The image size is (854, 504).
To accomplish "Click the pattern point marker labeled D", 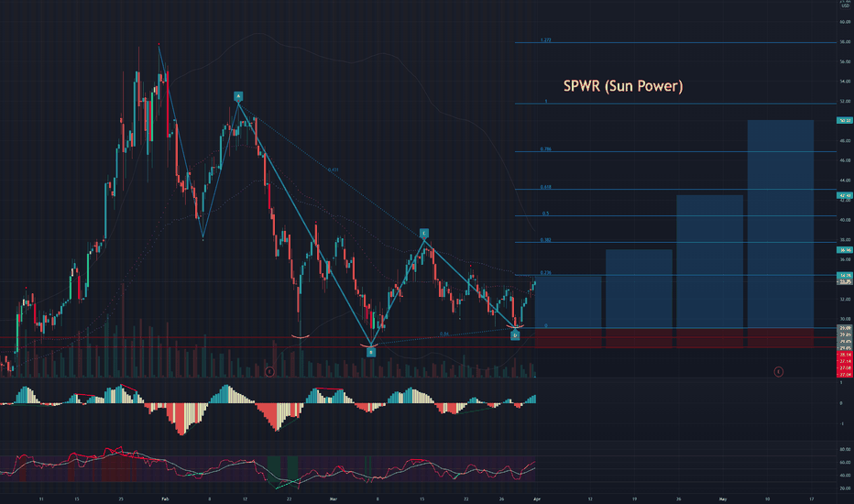I will click(x=515, y=335).
